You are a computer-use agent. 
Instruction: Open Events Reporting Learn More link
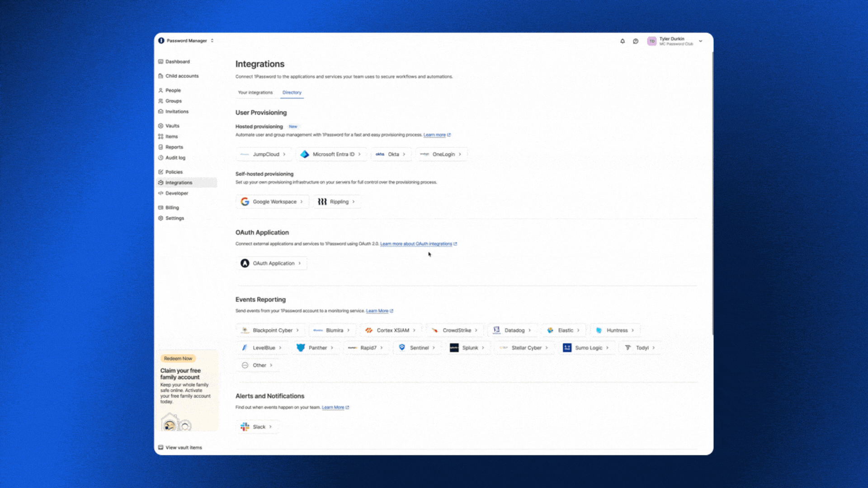pyautogui.click(x=380, y=311)
